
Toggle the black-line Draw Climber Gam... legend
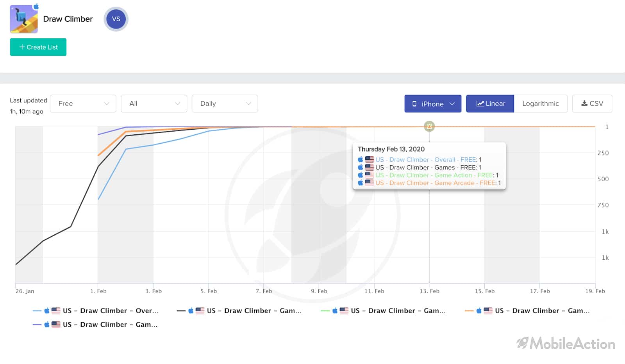tap(239, 311)
